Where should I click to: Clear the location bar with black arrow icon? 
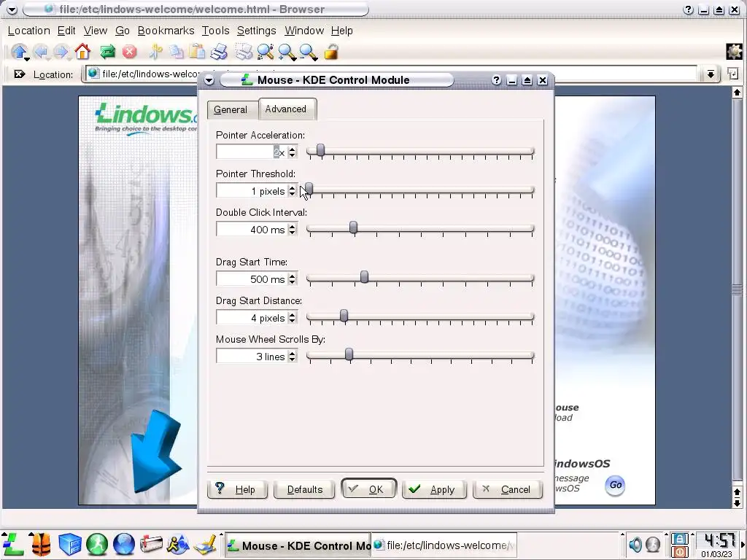pyautogui.click(x=19, y=74)
